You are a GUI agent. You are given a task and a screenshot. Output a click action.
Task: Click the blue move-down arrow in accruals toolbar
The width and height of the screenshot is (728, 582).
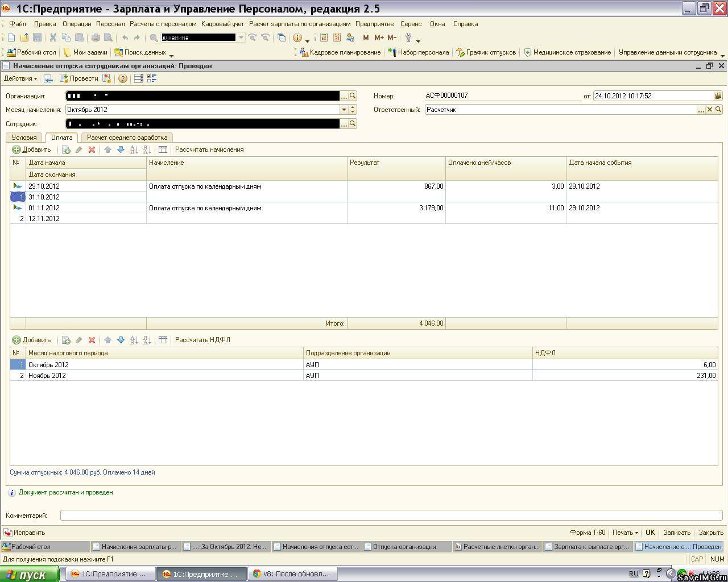(121, 149)
